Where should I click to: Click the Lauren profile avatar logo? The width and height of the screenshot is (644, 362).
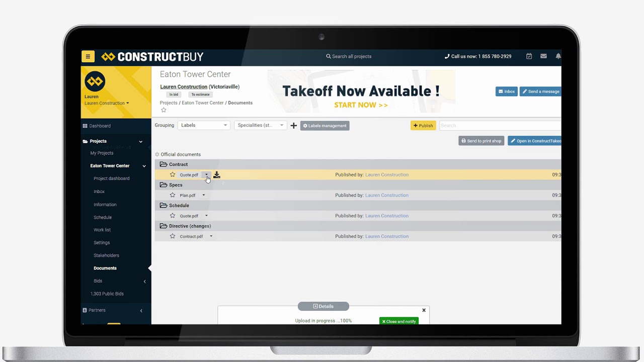(95, 81)
